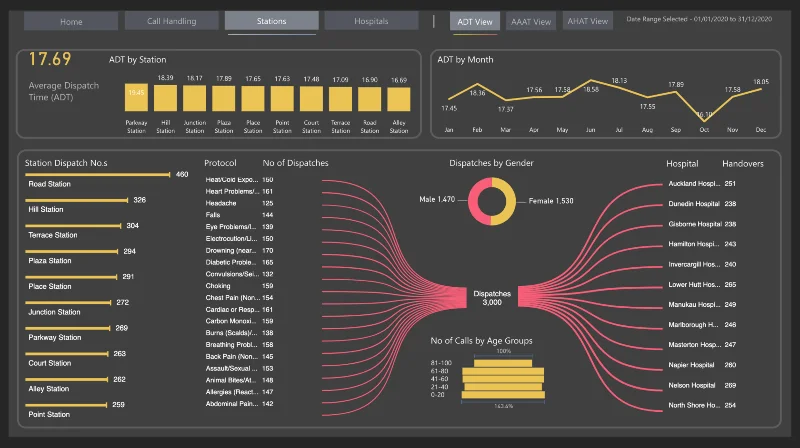This screenshot has width=800, height=448.
Task: Click the Headache protocol row
Action: coord(239,203)
